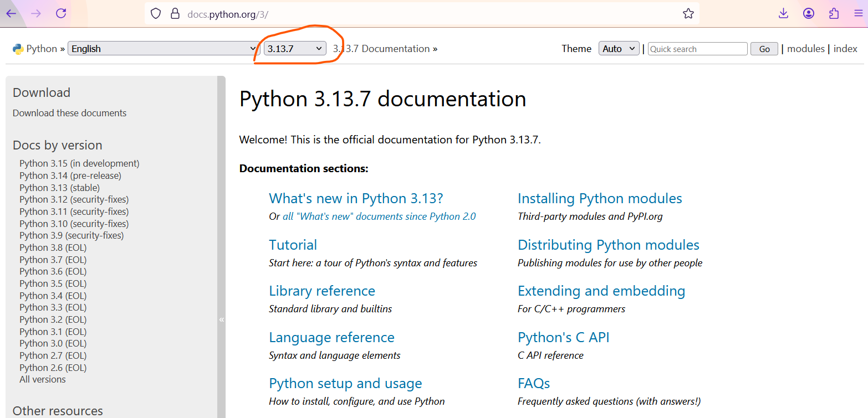The width and height of the screenshot is (868, 418).
Task: Open Python 3.0 (EOL) docs
Action: [53, 343]
